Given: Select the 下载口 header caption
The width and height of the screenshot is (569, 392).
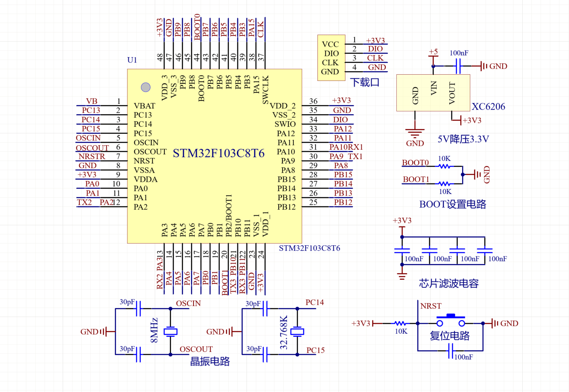Looking at the screenshot, I should coord(365,83).
